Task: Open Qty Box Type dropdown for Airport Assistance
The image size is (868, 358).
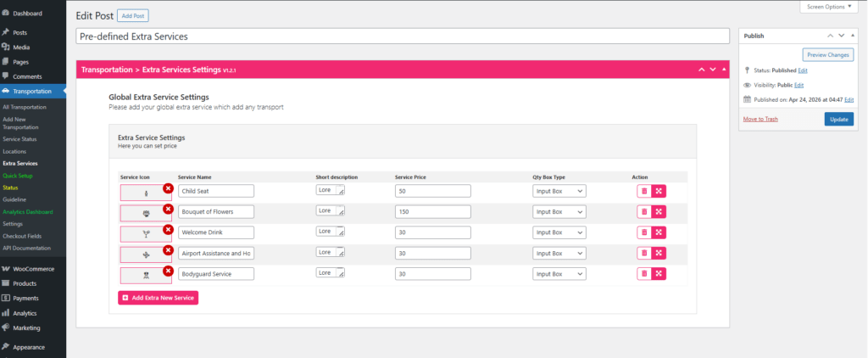Action: point(559,254)
